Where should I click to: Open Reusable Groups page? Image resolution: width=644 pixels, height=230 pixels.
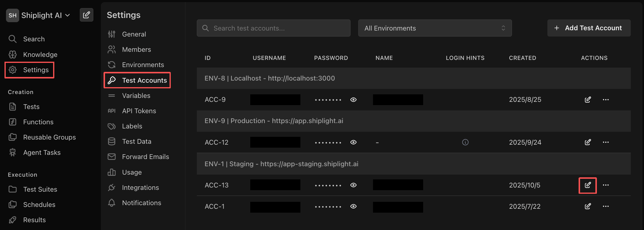(x=42, y=137)
